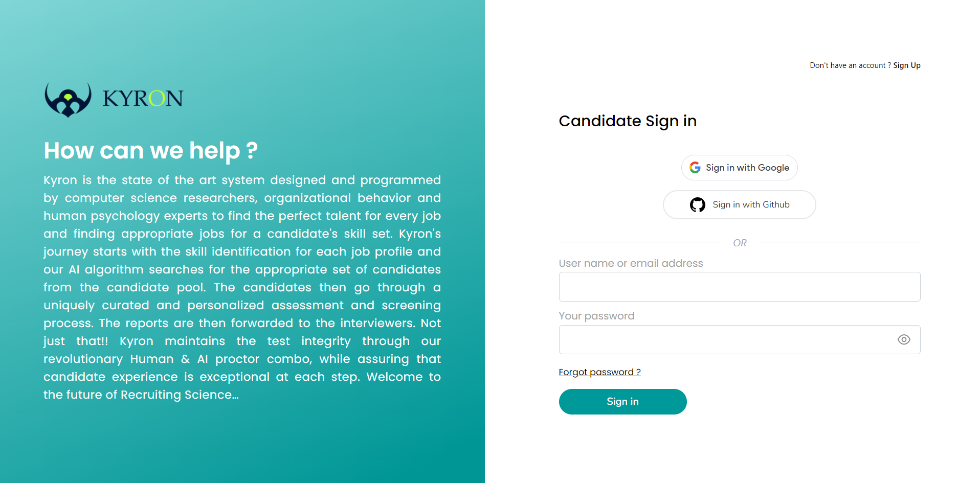
Task: Click the 'OR' divider text
Action: coord(740,243)
